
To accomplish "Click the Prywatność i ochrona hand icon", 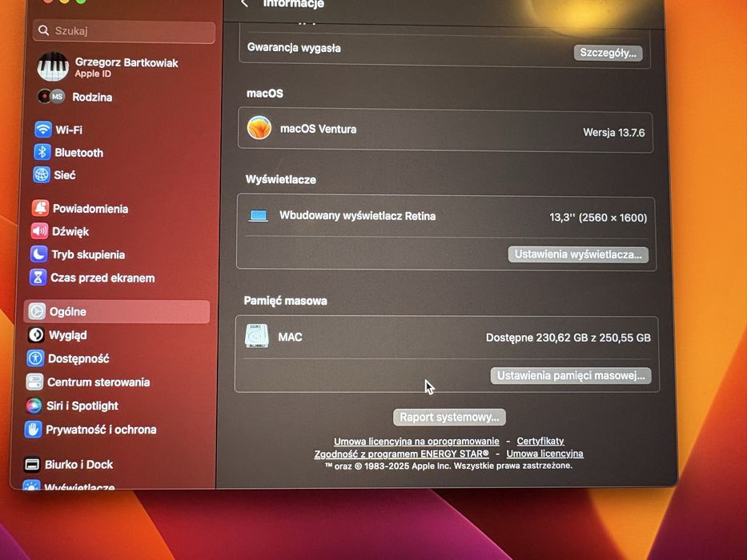I will point(33,430).
